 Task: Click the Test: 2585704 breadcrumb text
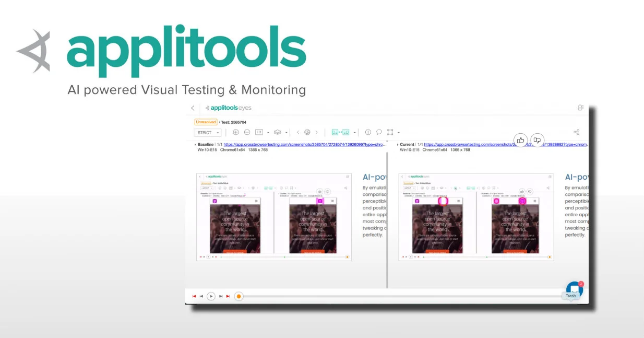pyautogui.click(x=234, y=122)
